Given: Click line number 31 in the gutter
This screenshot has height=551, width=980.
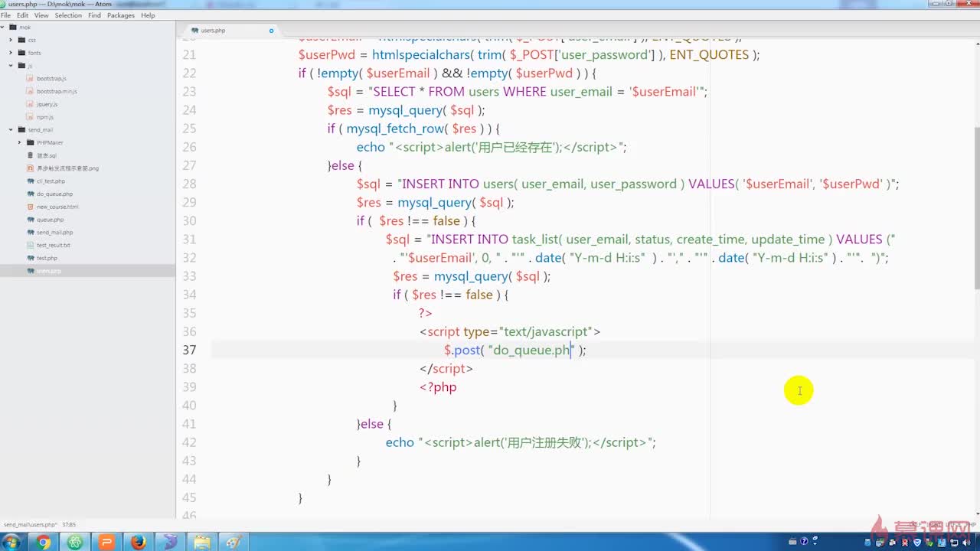Looking at the screenshot, I should tap(189, 239).
